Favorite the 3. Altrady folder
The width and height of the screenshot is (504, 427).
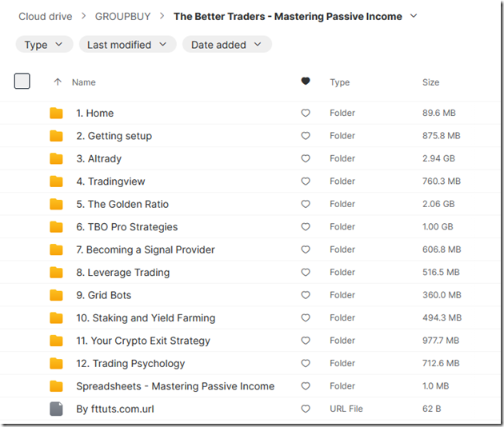[x=306, y=158]
